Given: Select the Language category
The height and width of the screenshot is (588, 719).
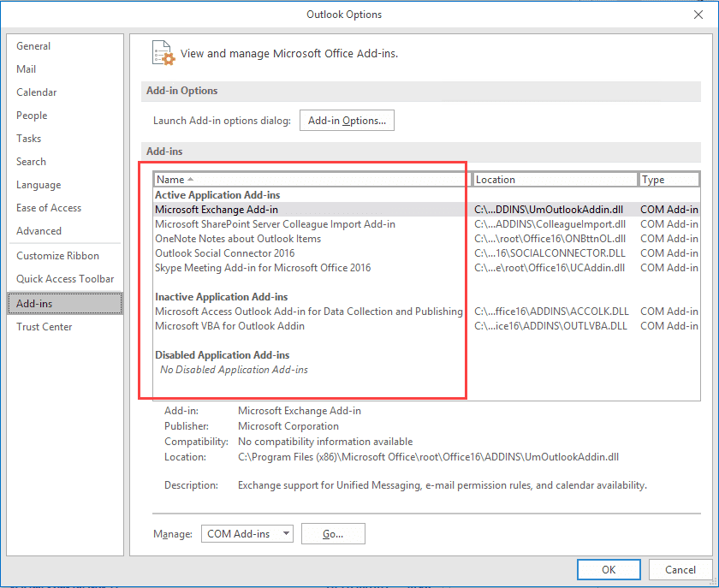Looking at the screenshot, I should click(39, 185).
